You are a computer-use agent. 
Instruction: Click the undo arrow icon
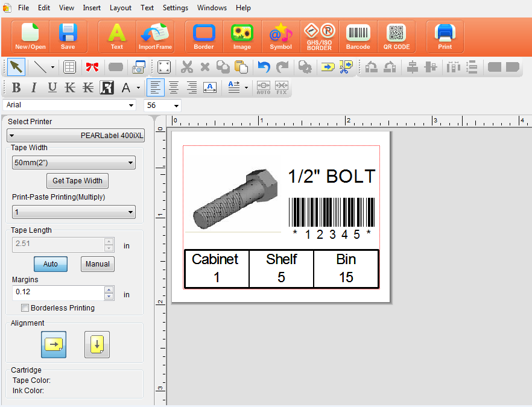point(264,67)
